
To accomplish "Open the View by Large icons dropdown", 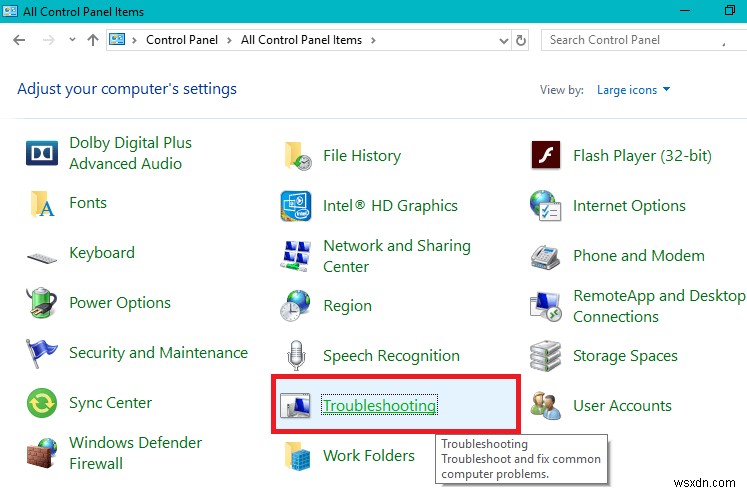I will 633,90.
